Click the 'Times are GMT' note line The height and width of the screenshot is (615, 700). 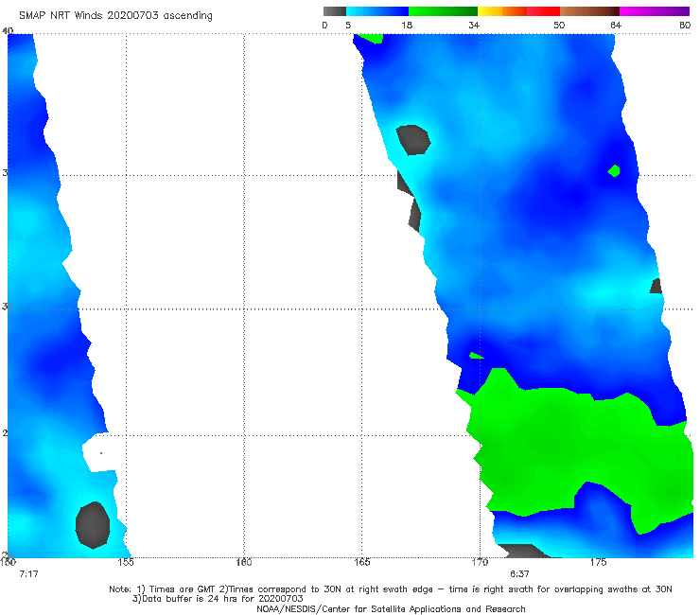(x=390, y=589)
